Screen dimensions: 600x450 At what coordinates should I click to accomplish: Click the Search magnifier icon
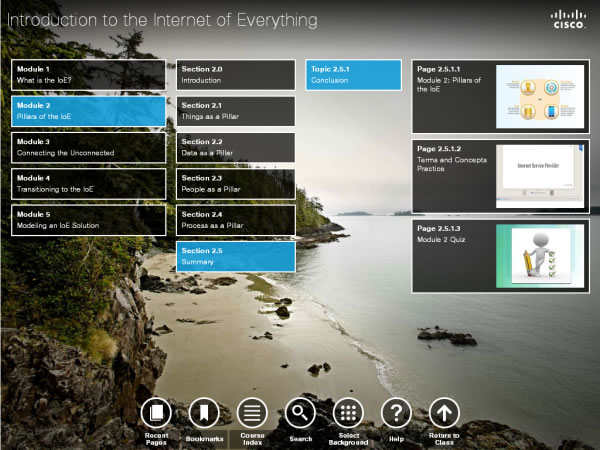300,412
